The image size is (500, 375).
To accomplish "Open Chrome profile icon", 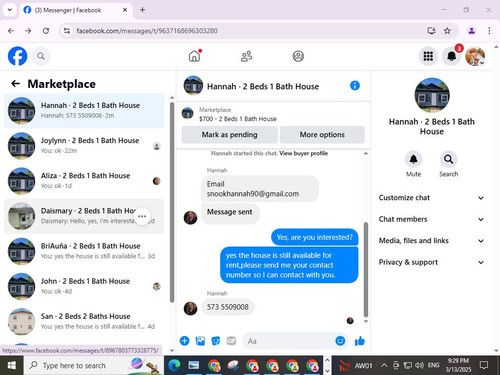I will 471,31.
